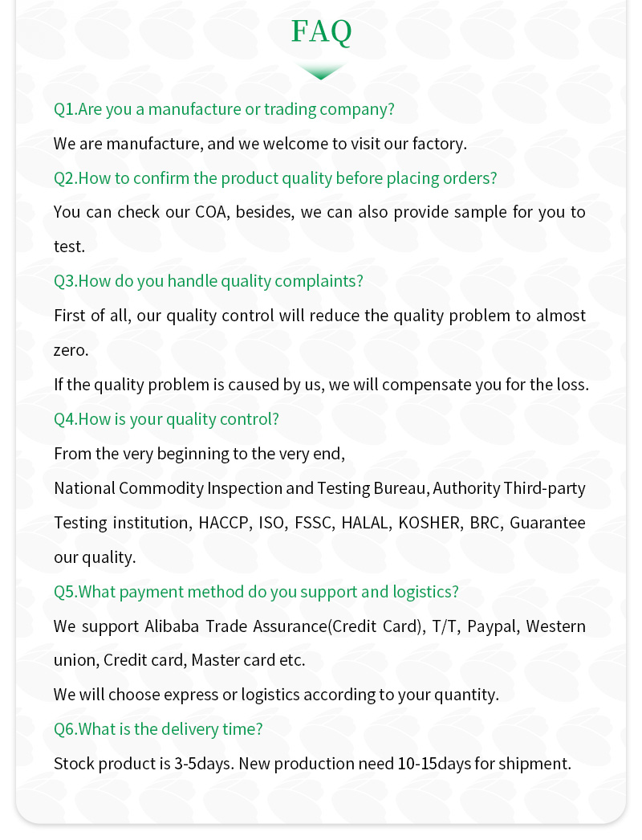Click "From the very beginning to the very end"

pyautogui.click(x=199, y=454)
